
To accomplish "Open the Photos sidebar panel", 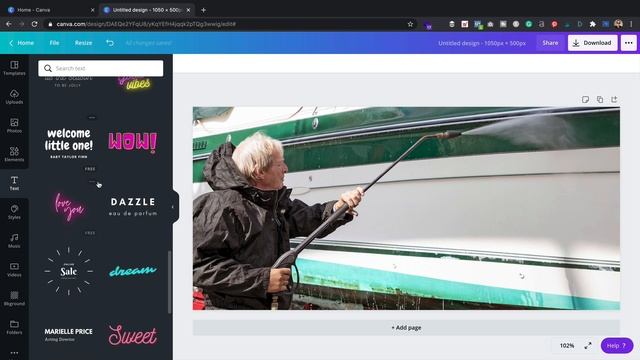I will click(14, 125).
